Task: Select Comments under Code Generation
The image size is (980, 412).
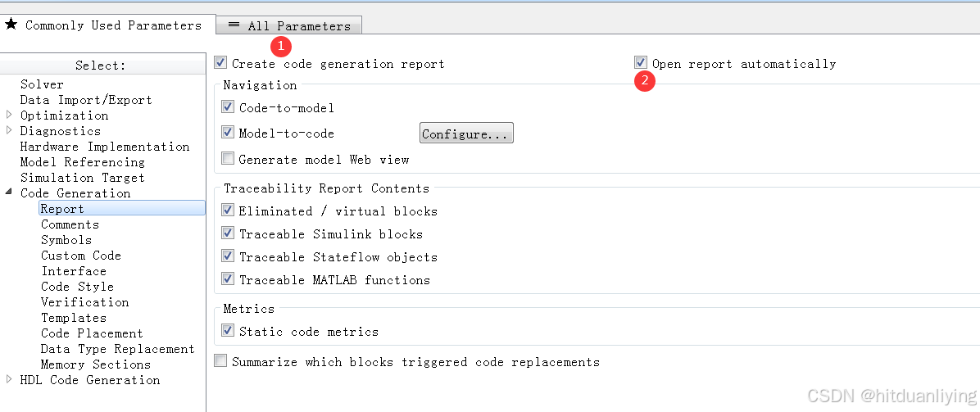Action: pos(70,224)
